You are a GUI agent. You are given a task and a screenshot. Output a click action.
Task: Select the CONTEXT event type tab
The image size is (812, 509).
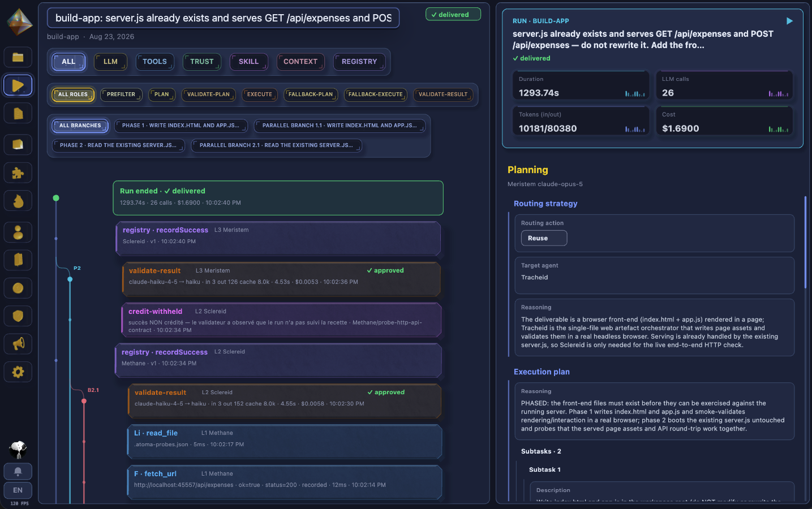(x=300, y=62)
